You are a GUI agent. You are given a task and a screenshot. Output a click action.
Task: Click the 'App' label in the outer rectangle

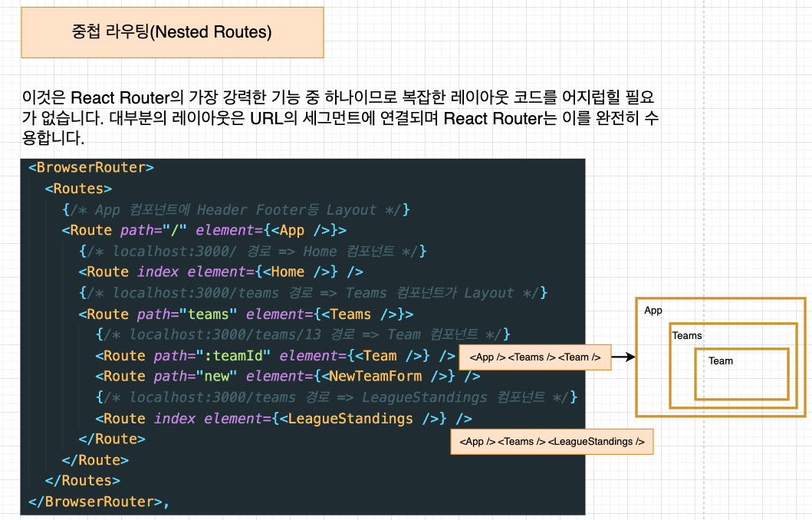click(653, 311)
